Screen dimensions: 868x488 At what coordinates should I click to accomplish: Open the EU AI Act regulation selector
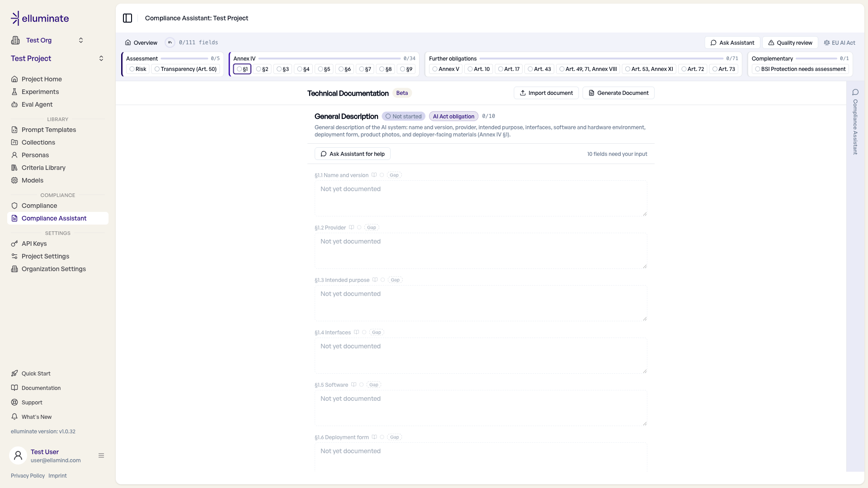coord(840,42)
